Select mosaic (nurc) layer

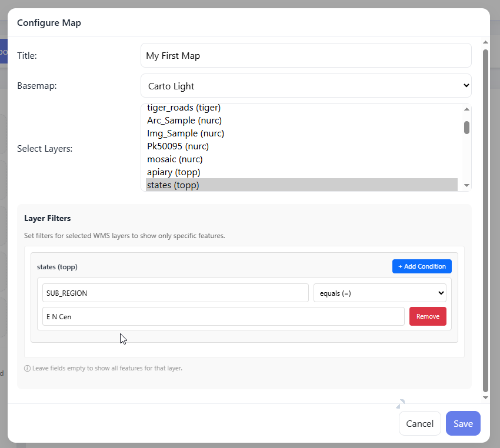click(x=175, y=159)
